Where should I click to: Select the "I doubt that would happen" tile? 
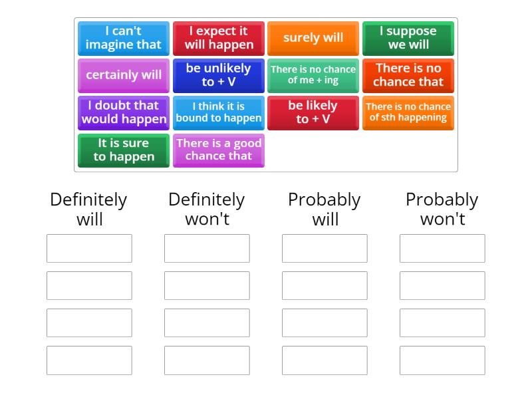pyautogui.click(x=123, y=112)
